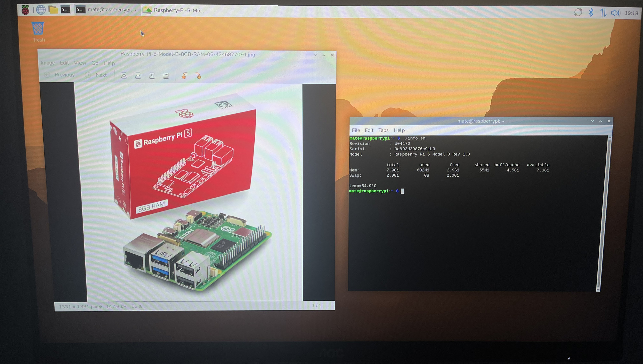The width and height of the screenshot is (643, 364).
Task: Rotate image clockwise
Action: click(x=198, y=76)
